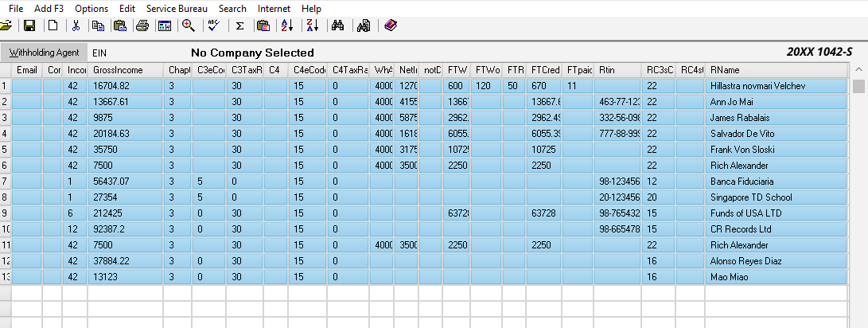Click the vertical scrollbar thumb on right

click(858, 86)
